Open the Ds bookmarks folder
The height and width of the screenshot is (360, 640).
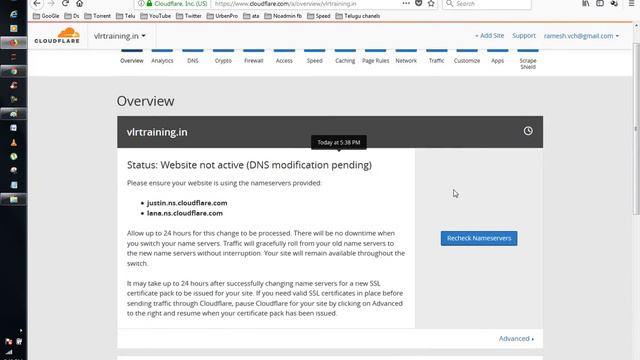[72, 16]
